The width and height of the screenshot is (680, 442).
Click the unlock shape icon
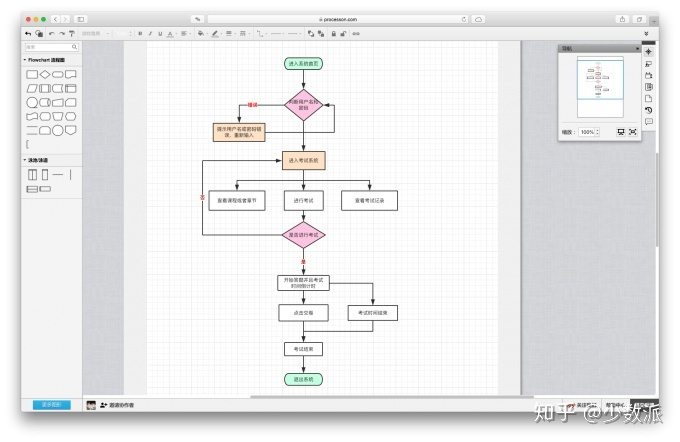[x=343, y=33]
